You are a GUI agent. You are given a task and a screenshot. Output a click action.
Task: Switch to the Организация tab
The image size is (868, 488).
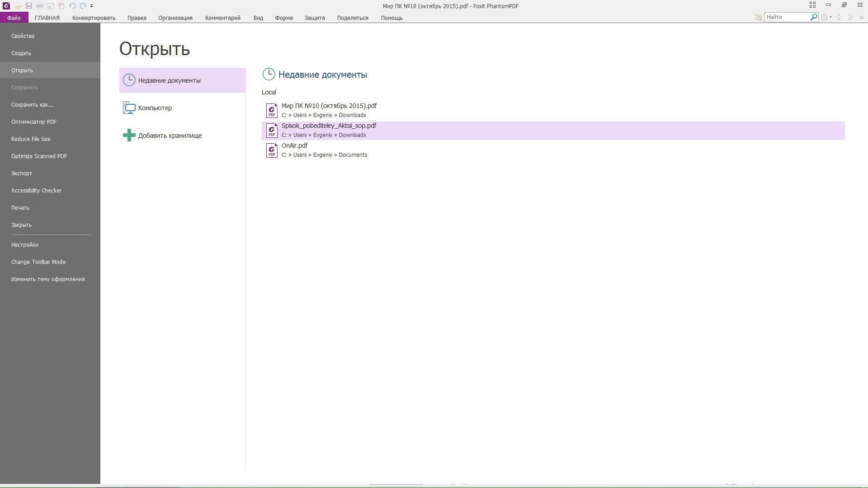(175, 18)
